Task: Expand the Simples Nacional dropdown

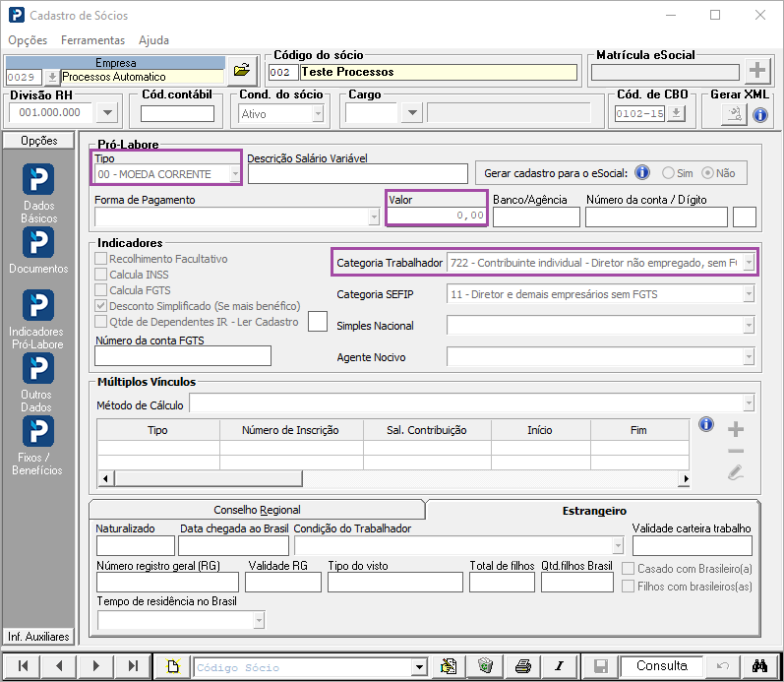Action: [x=749, y=326]
